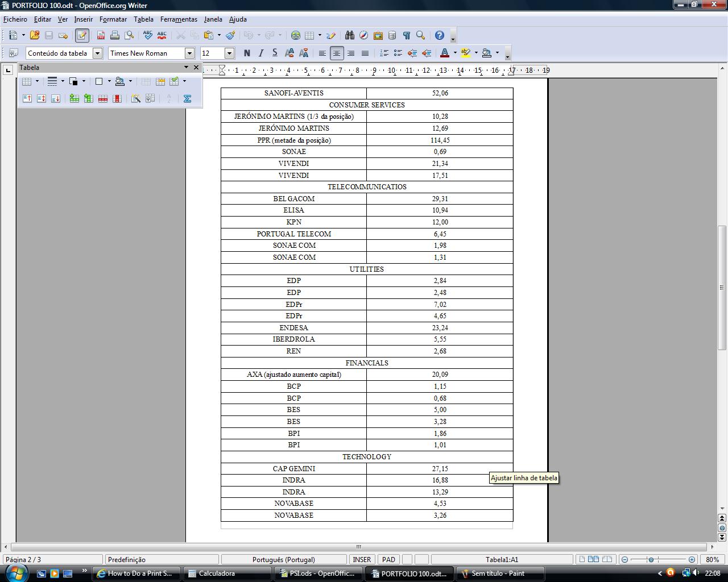Click the Font Color A swatch
Viewport: 728px width, 582px height.
(445, 53)
